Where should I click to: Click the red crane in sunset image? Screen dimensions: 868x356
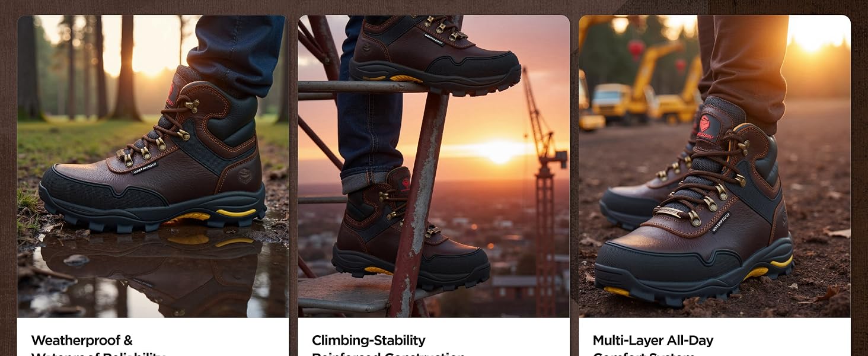[543, 190]
